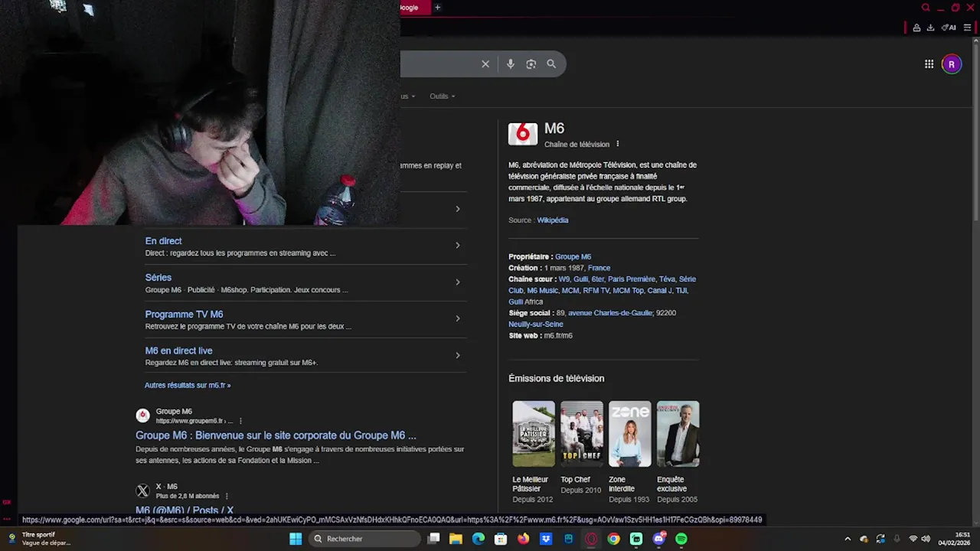
Task: Open Groupe M6 corporate site result title
Action: (276, 435)
